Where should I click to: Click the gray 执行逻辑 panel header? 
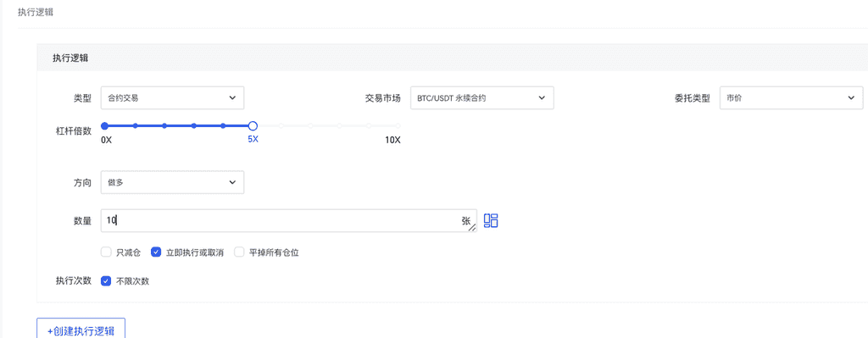pyautogui.click(x=453, y=58)
